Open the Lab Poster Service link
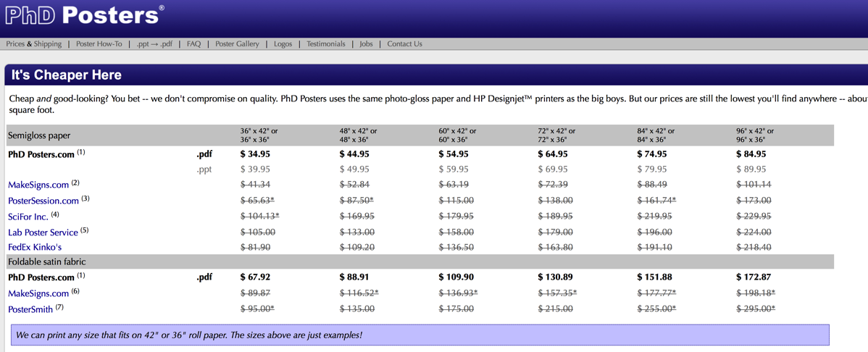Viewport: 868px width, 352px height. [43, 232]
